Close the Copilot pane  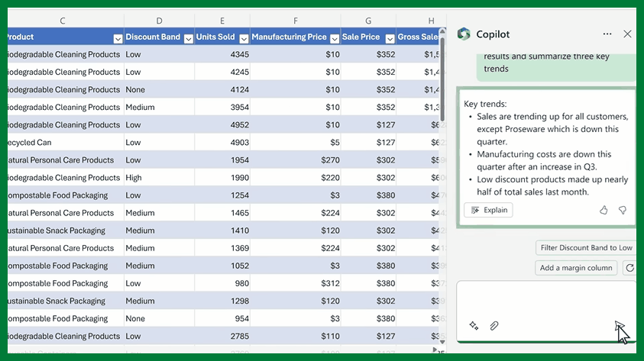[x=627, y=34]
